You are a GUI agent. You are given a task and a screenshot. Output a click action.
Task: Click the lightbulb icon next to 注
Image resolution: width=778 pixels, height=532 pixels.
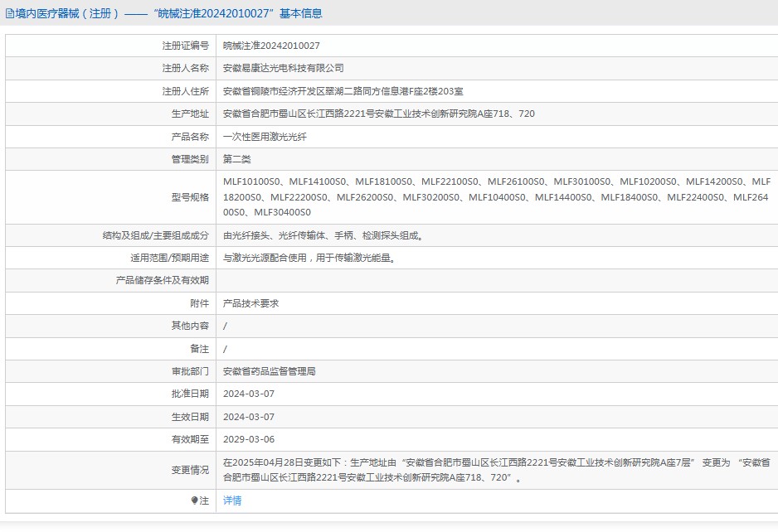pos(194,501)
